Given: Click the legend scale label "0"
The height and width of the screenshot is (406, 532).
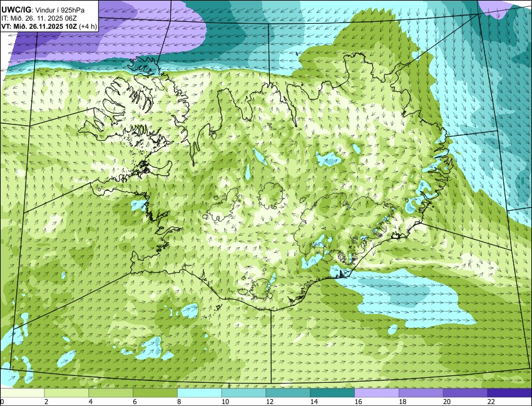Looking at the screenshot, I should coord(2,402).
